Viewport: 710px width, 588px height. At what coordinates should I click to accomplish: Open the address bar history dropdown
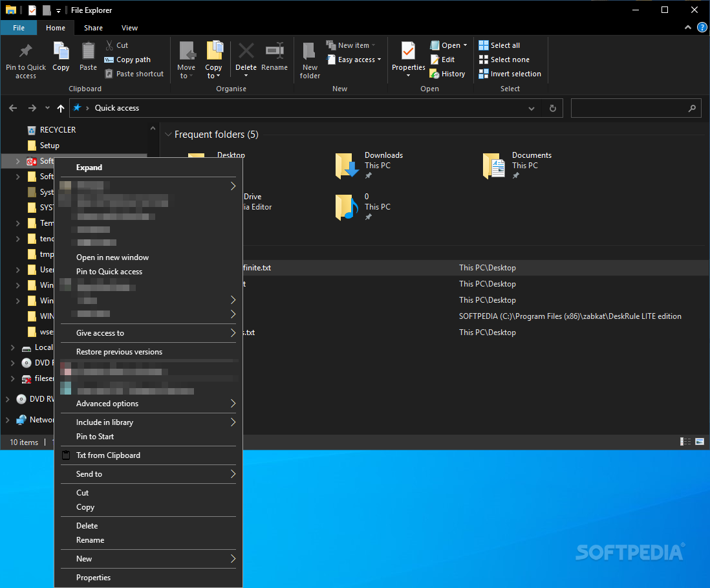click(531, 108)
